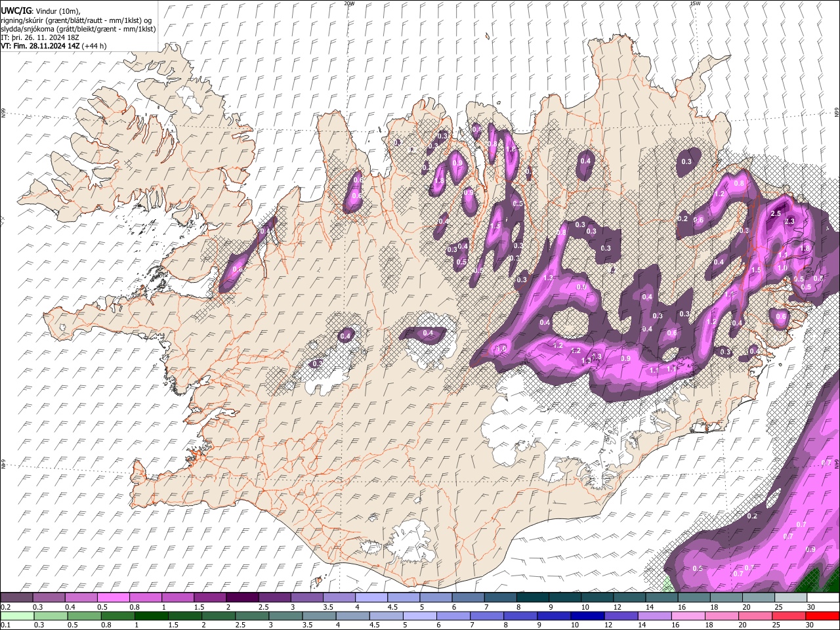Select bottom legend bar swatch between 18 and 20

(724, 616)
